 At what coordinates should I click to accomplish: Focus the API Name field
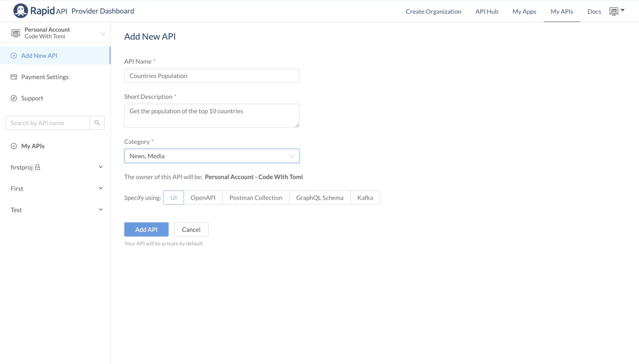click(x=212, y=76)
